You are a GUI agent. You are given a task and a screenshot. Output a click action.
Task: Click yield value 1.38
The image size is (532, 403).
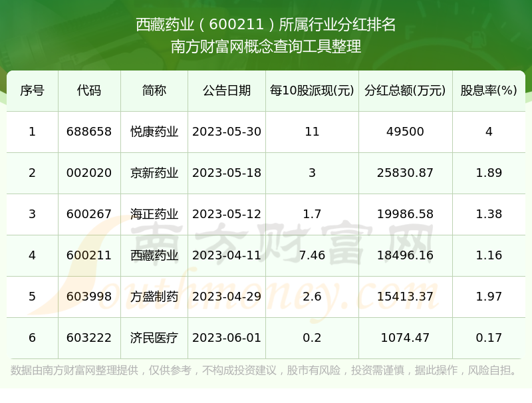point(489,214)
